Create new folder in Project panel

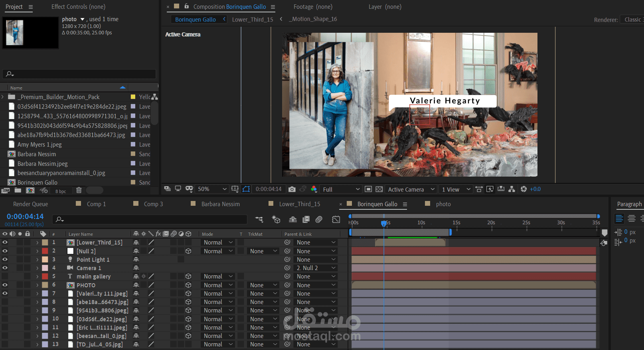[18, 191]
